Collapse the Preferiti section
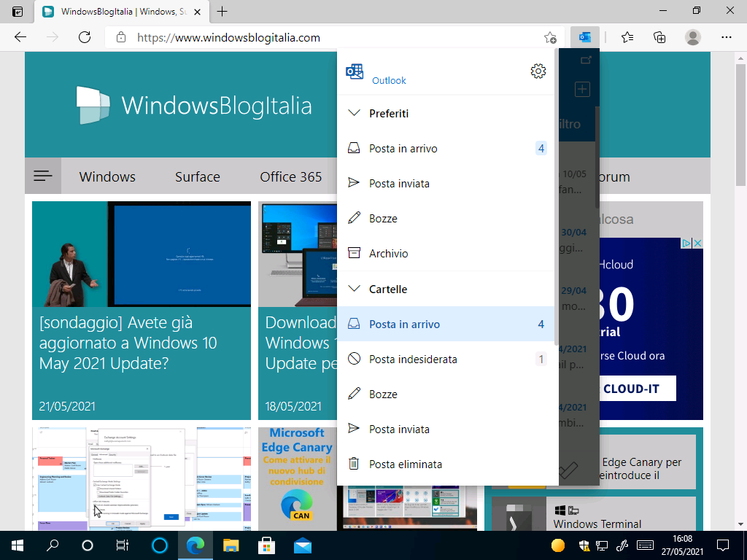747x560 pixels. (354, 113)
